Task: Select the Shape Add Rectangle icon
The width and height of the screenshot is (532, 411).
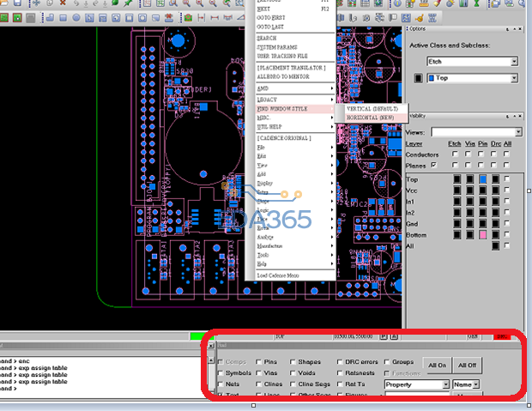Action: click(x=63, y=18)
